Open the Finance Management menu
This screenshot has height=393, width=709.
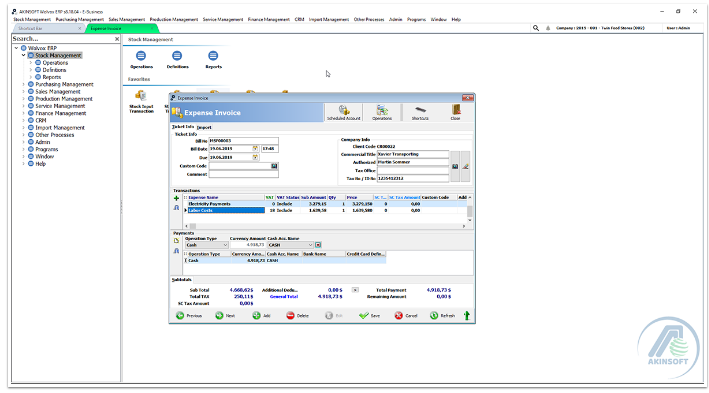pos(269,19)
